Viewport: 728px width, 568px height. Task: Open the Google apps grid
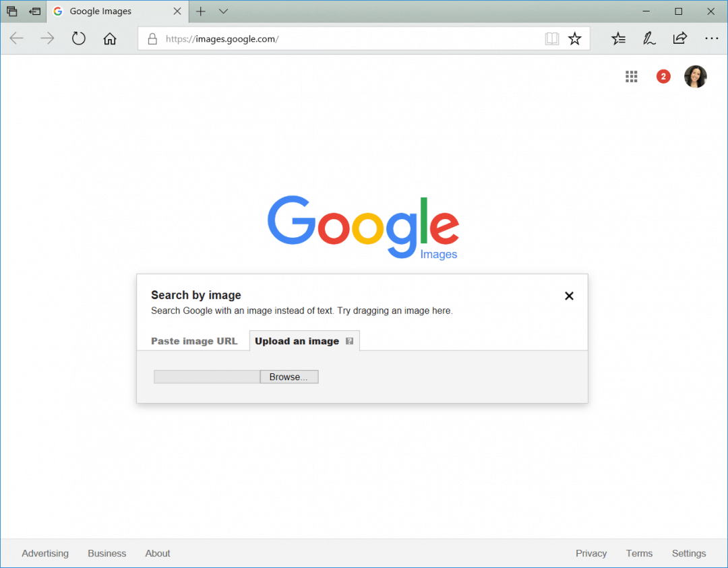631,76
